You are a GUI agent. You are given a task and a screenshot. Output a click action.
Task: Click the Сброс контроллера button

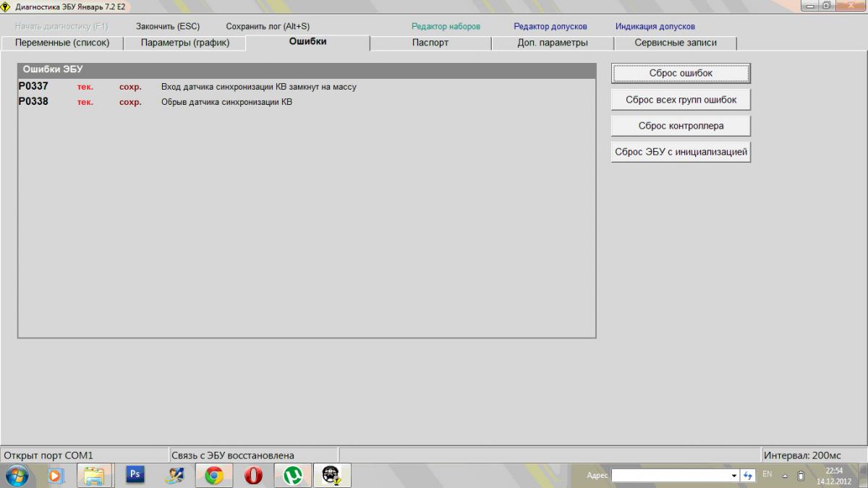click(x=681, y=126)
